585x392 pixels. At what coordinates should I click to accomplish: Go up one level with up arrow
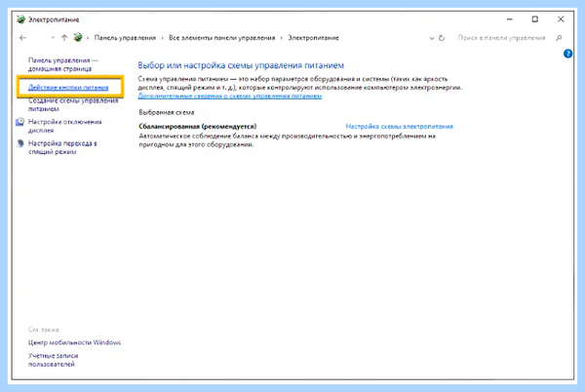[x=64, y=38]
